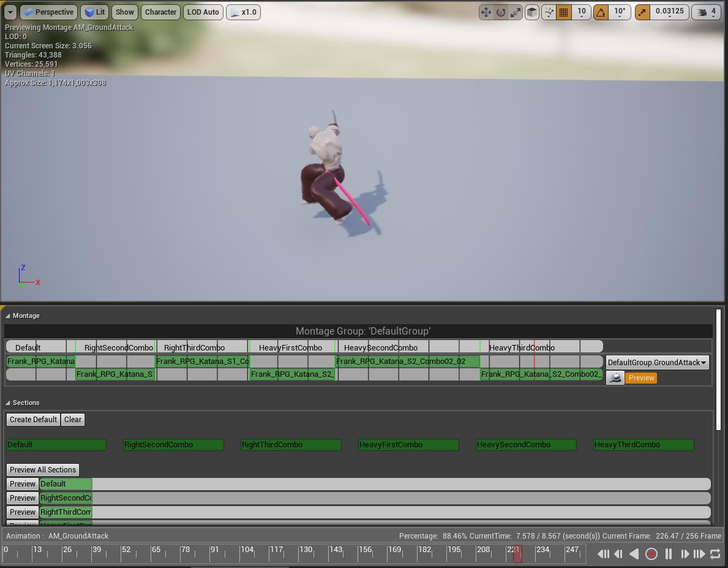
Task: Click frame 104 on the timeline ruler
Action: pos(247,550)
